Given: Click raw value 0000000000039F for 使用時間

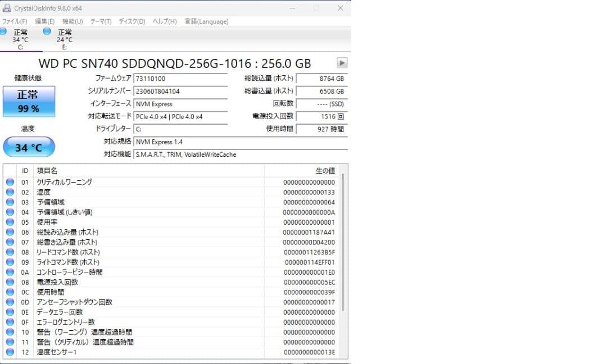Looking at the screenshot, I should [x=309, y=292].
